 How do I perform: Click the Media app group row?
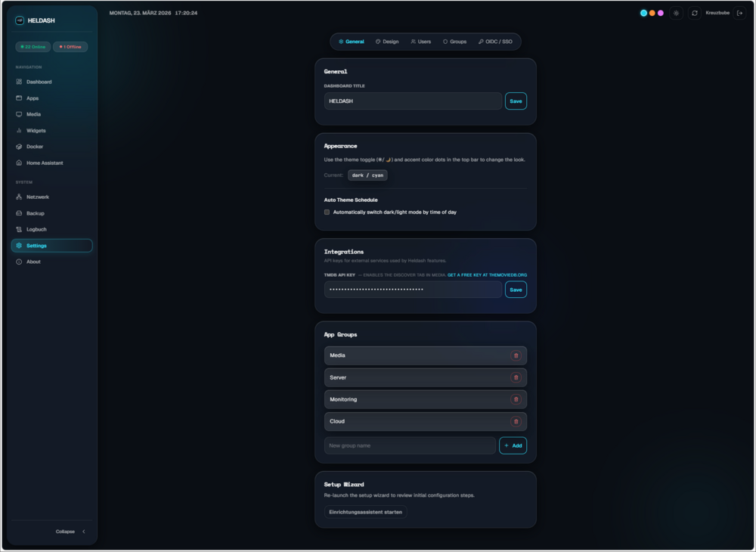[425, 356]
